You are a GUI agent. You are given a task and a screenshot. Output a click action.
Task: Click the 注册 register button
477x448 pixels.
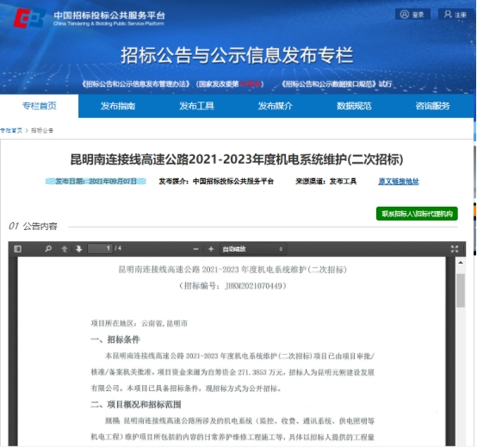(x=455, y=15)
